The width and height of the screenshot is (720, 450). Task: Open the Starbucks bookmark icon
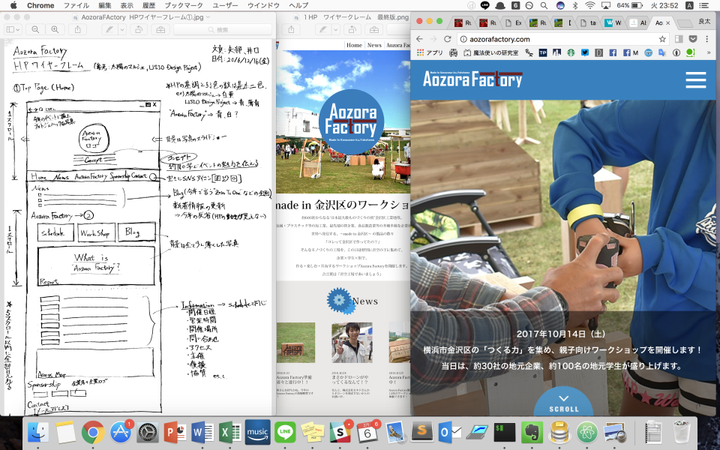click(571, 53)
